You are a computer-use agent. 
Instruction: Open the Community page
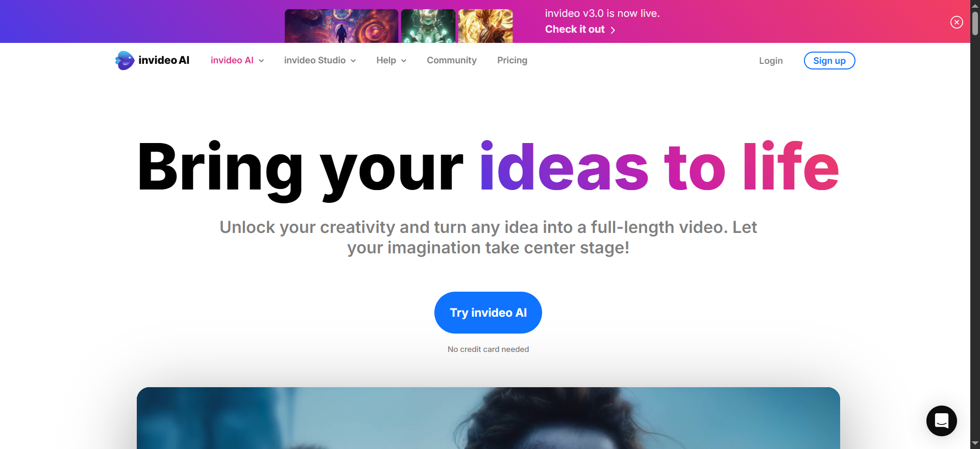click(452, 60)
